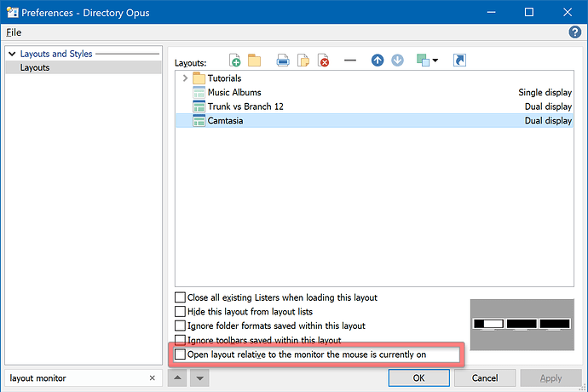Screen dimensions: 588x392
Task: Click 'Dual display' in the Camtasia row
Action: (548, 121)
